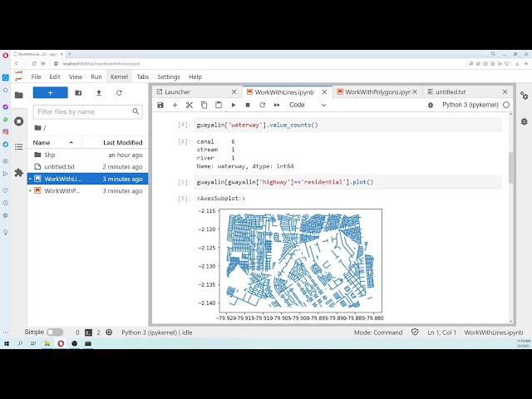Open the running terminals and kernels sidebar icon
Image resolution: width=532 pixels, height=399 pixels.
point(19,121)
